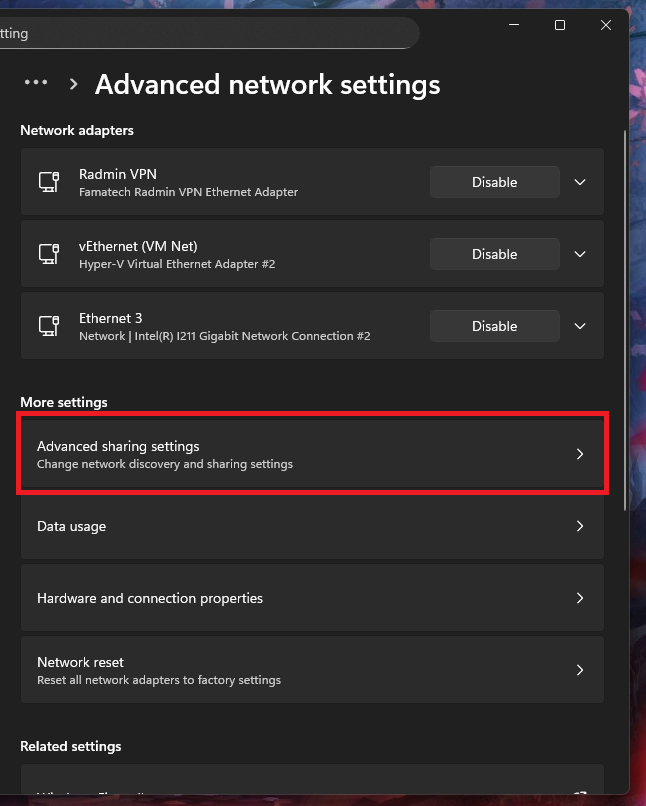Disable the Radmin VPN adapter
646x806 pixels.
[494, 182]
